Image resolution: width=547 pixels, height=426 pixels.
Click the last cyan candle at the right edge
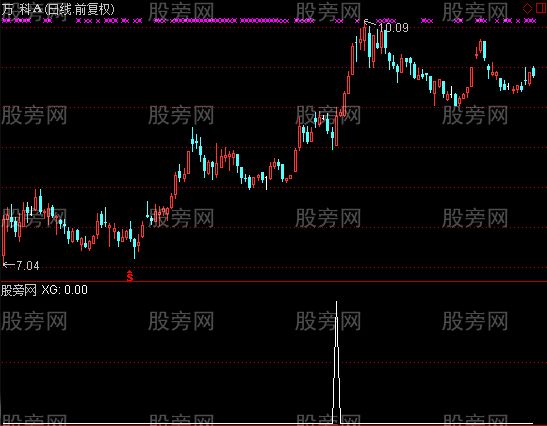point(533,71)
